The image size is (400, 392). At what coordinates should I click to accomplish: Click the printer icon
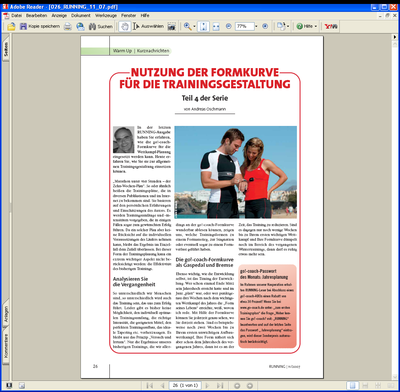pyautogui.click(x=68, y=27)
